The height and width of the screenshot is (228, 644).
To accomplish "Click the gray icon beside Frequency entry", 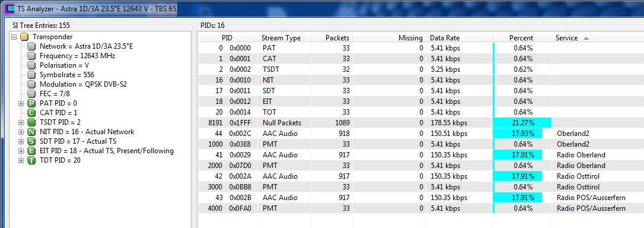I will 31,56.
